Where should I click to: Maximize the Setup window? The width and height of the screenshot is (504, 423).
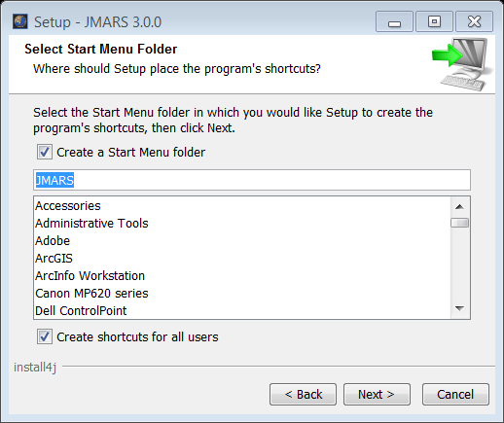point(434,21)
